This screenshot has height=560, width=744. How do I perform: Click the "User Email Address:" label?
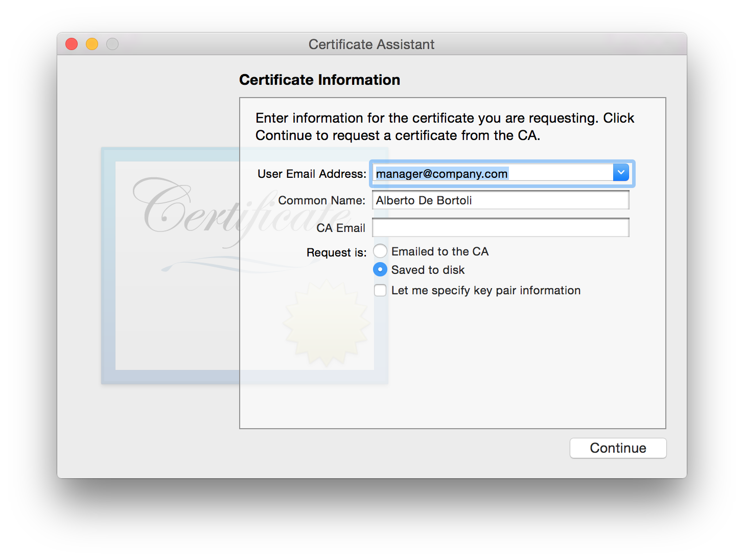click(x=311, y=174)
